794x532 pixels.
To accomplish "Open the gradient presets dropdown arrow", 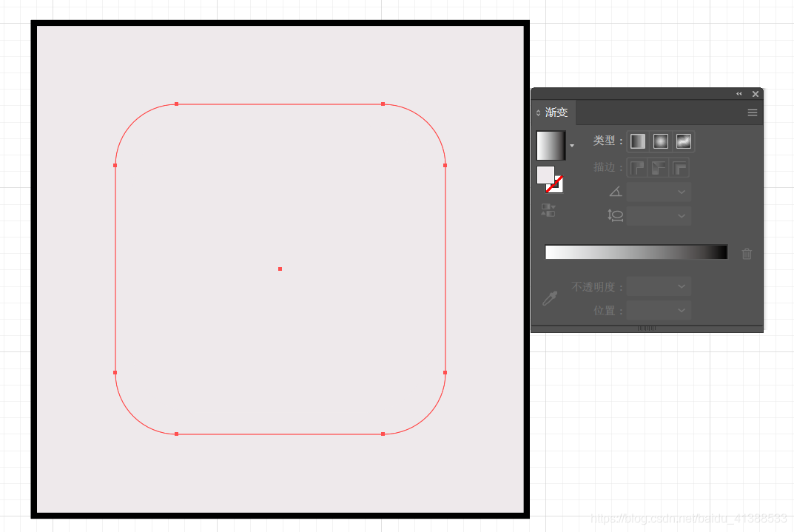I will 572,146.
